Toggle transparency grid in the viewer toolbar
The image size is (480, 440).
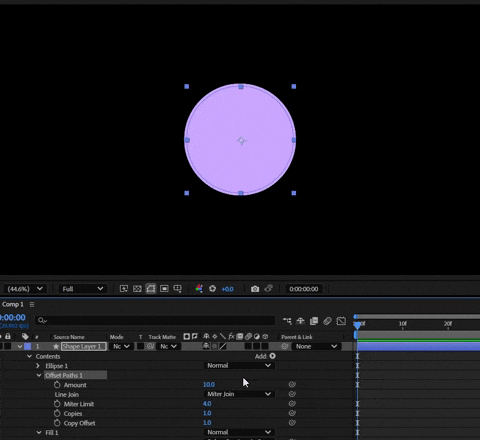(137, 289)
